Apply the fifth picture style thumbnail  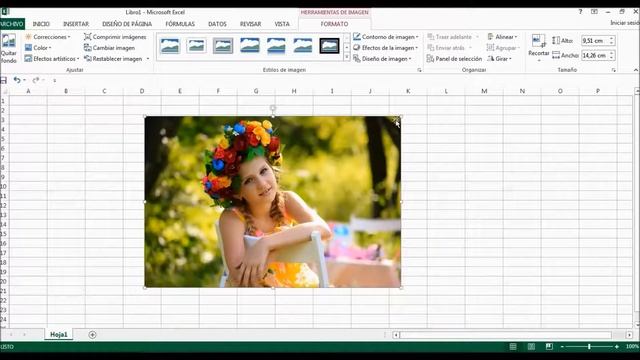pyautogui.click(x=276, y=46)
